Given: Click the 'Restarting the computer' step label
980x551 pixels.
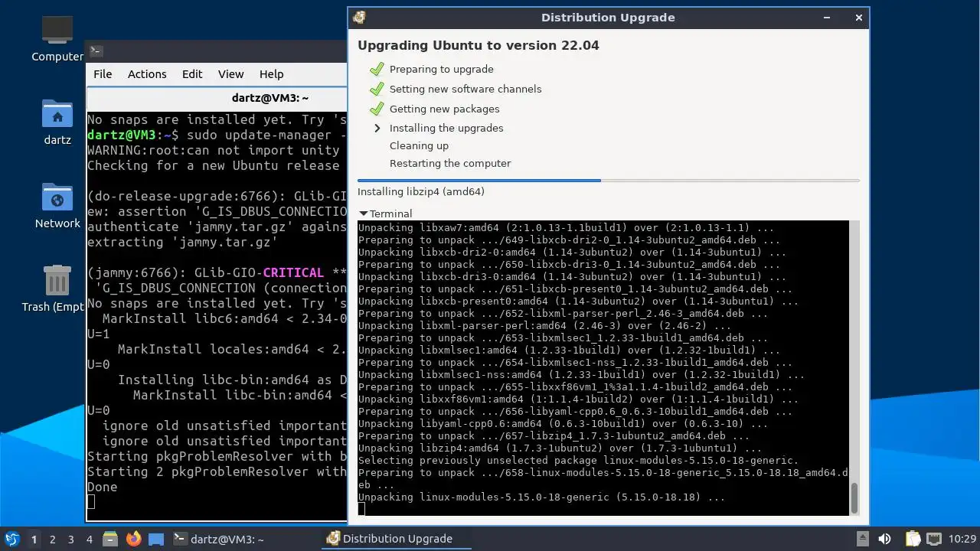Looking at the screenshot, I should (450, 163).
